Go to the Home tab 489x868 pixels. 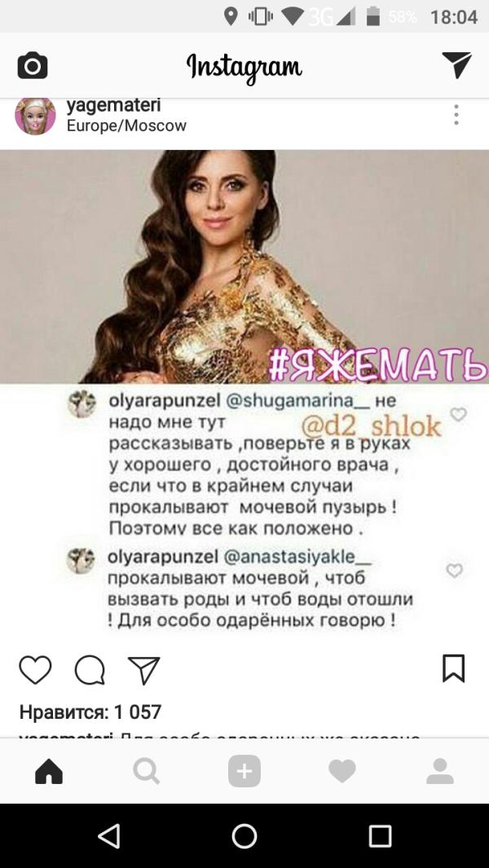tap(49, 771)
